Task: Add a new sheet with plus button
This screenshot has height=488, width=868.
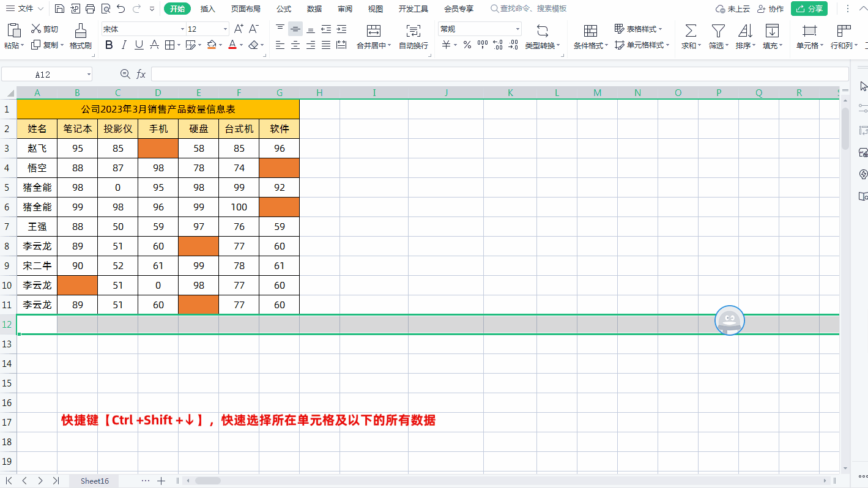Action: click(x=161, y=481)
